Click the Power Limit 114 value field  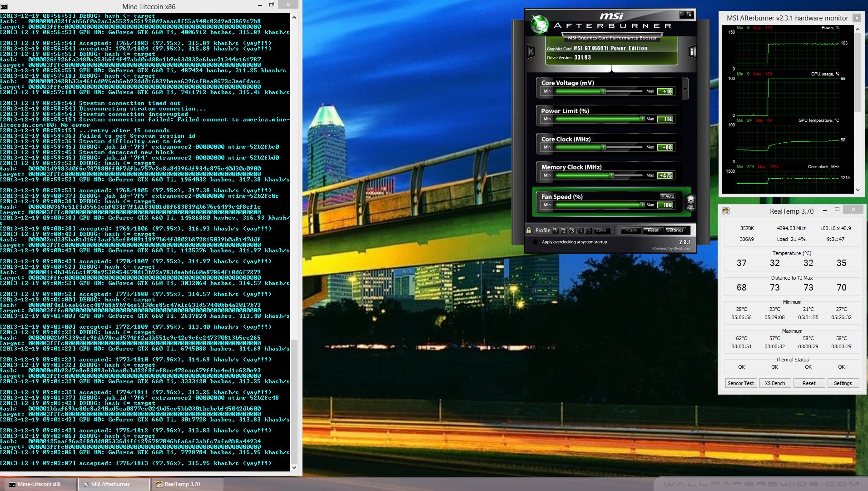665,119
